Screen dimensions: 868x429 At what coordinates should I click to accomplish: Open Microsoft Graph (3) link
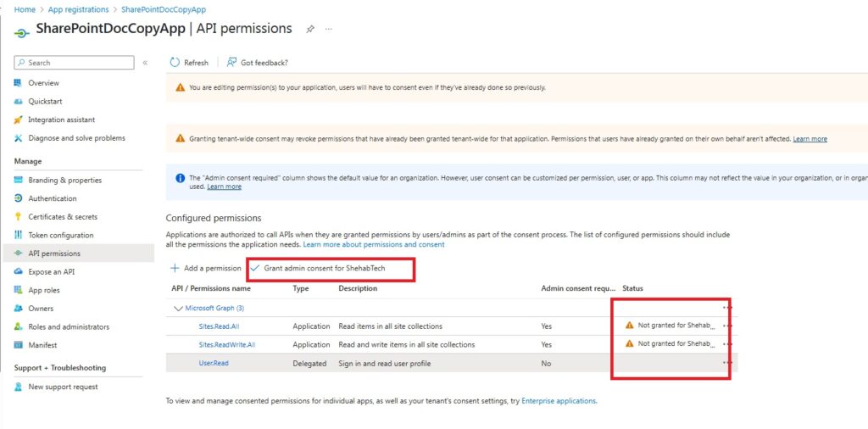pos(214,309)
